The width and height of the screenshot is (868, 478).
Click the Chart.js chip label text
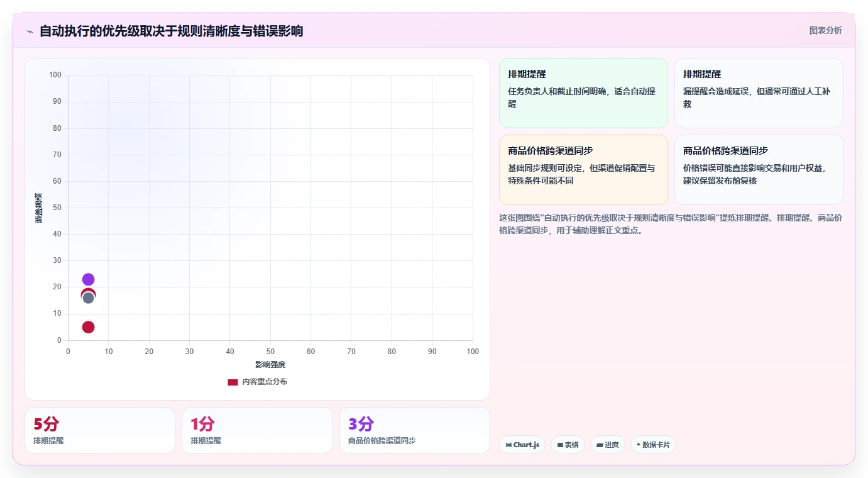click(526, 445)
